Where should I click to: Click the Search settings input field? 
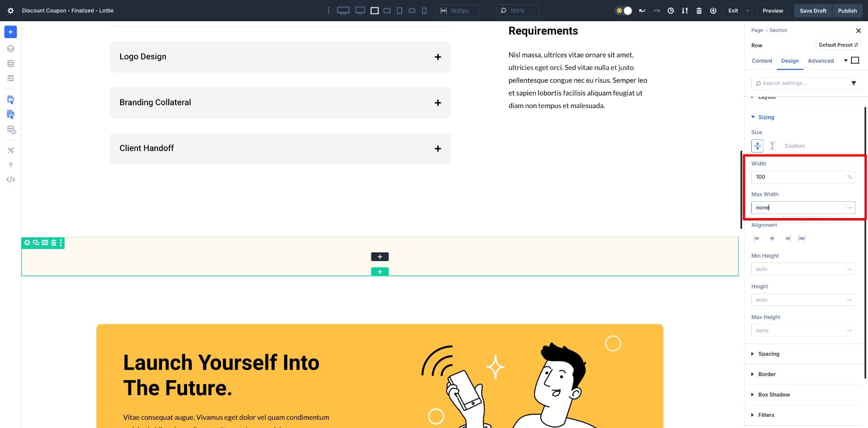click(800, 83)
